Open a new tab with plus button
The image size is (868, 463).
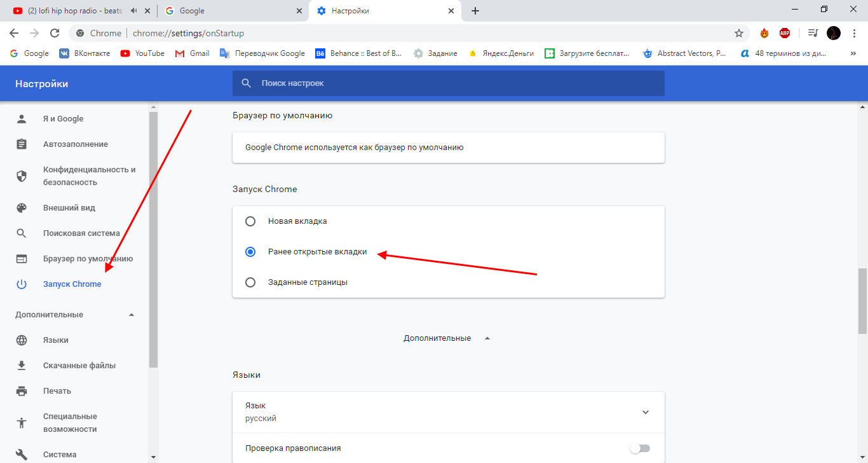coord(475,11)
